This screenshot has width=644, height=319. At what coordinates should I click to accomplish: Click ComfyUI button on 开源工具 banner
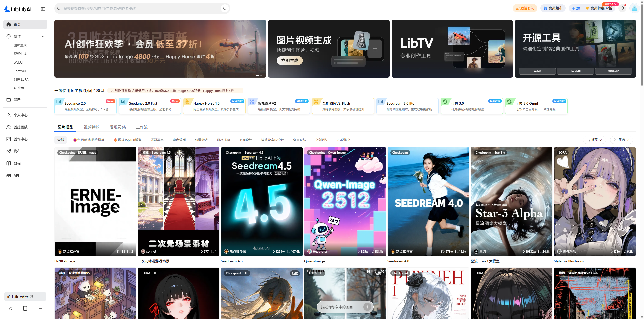[575, 71]
